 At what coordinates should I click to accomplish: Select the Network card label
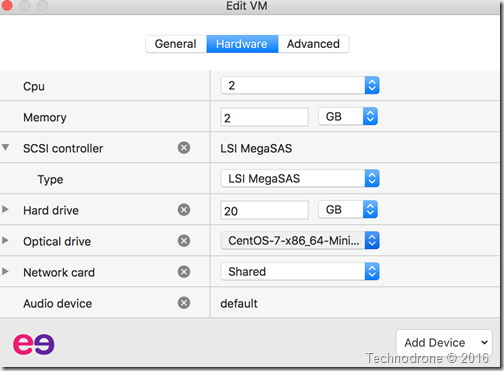(59, 272)
